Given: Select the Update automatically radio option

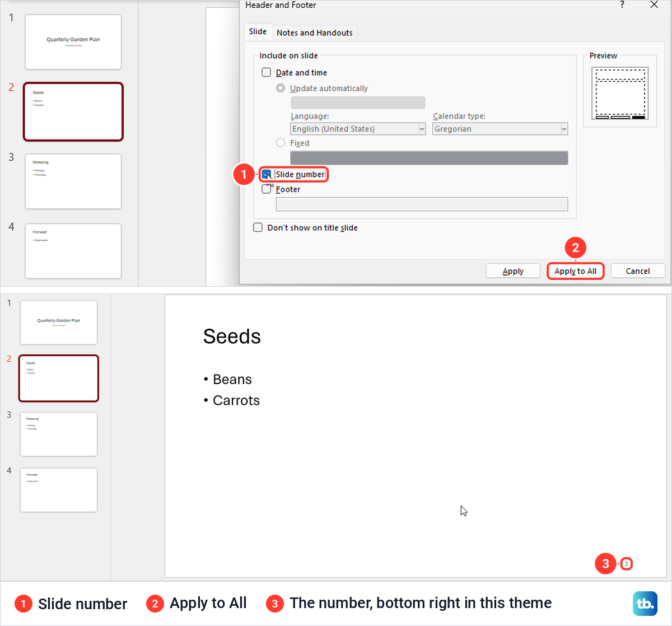Looking at the screenshot, I should (x=281, y=88).
